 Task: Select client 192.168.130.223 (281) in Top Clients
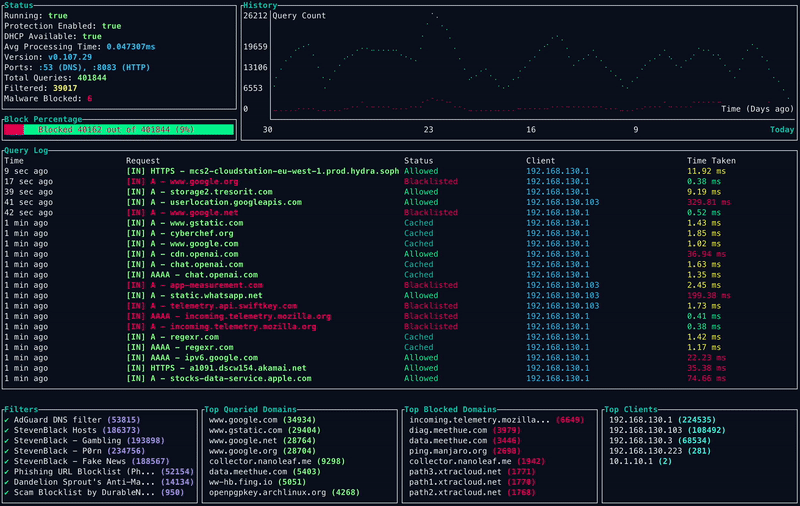tap(660, 451)
